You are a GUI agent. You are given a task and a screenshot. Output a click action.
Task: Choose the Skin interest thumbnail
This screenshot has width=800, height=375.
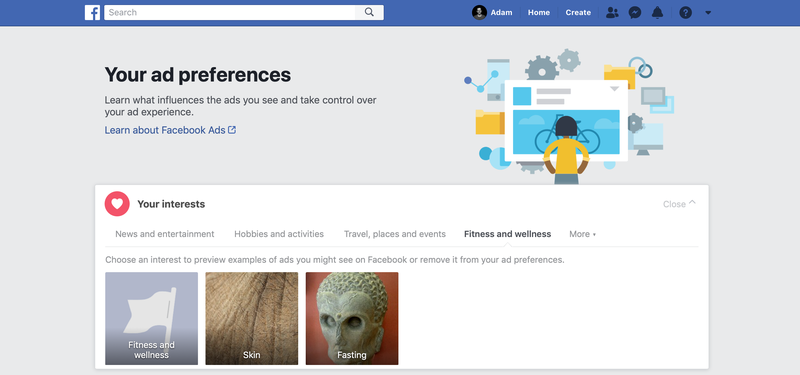coord(252,318)
